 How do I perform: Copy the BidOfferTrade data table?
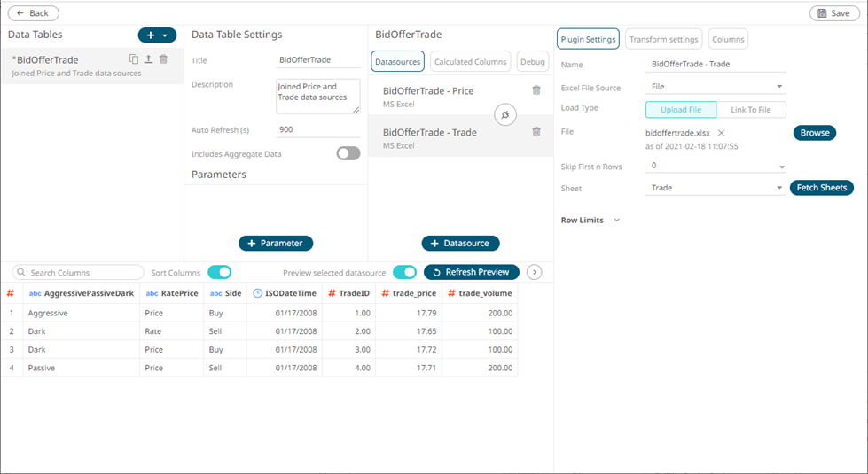click(x=134, y=59)
